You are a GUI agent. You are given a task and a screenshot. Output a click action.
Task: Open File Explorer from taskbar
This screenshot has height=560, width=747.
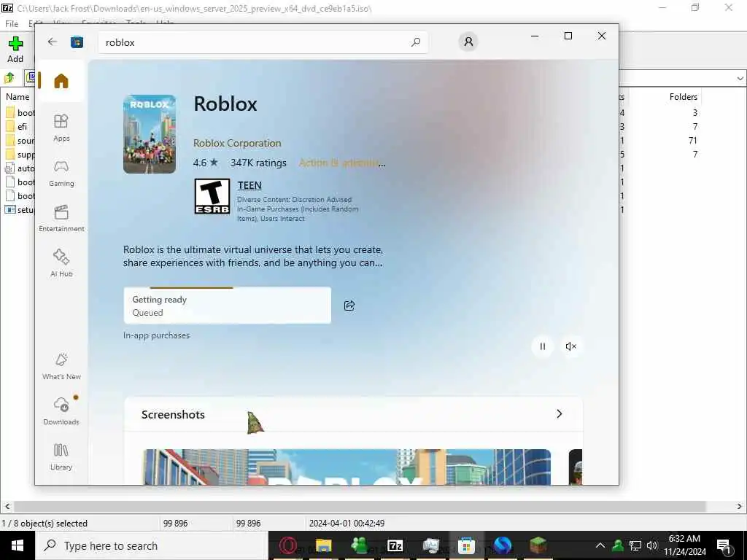click(x=323, y=545)
